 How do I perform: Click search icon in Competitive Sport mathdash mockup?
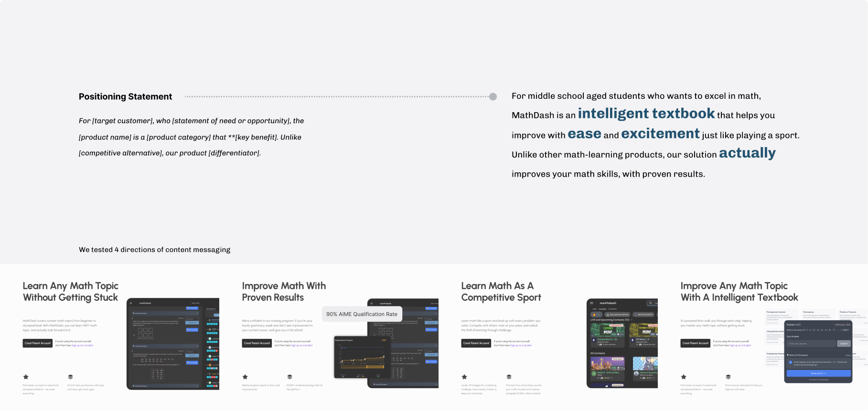[650, 303]
